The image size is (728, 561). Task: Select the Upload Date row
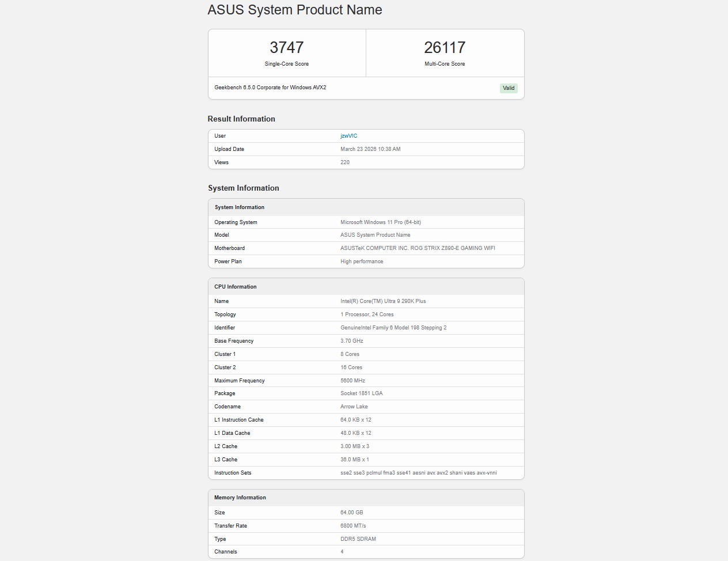(370, 149)
